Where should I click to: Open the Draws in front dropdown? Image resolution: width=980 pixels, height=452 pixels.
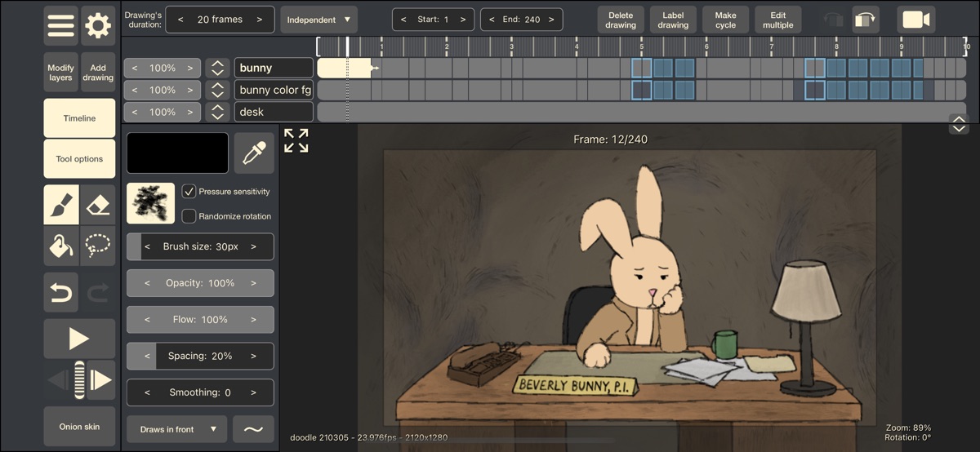coord(176,428)
